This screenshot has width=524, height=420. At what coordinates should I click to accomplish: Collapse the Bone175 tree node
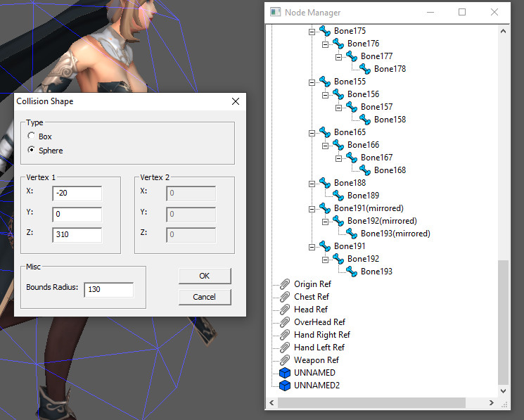pyautogui.click(x=312, y=32)
